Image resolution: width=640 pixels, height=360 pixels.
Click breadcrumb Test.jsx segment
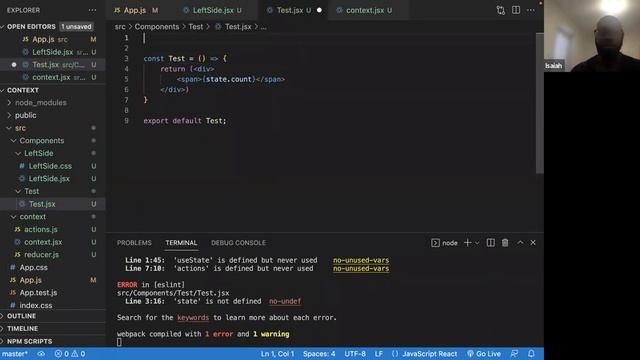point(238,27)
